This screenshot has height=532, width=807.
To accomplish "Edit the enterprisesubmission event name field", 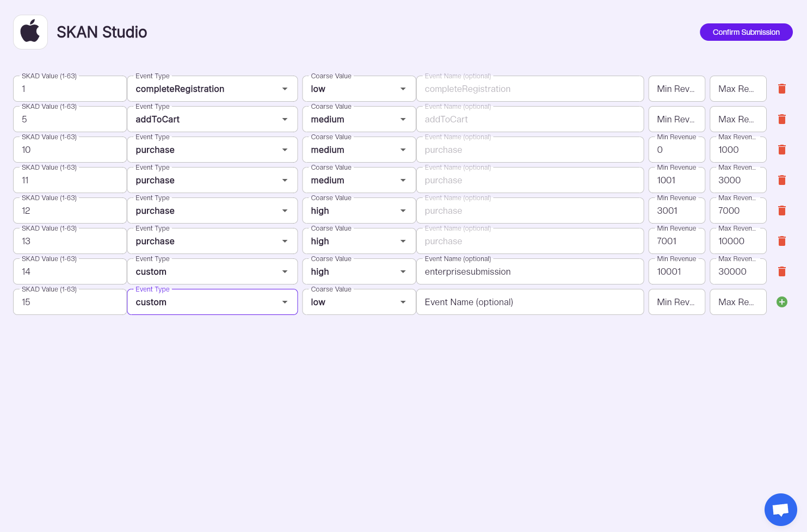I will [529, 271].
